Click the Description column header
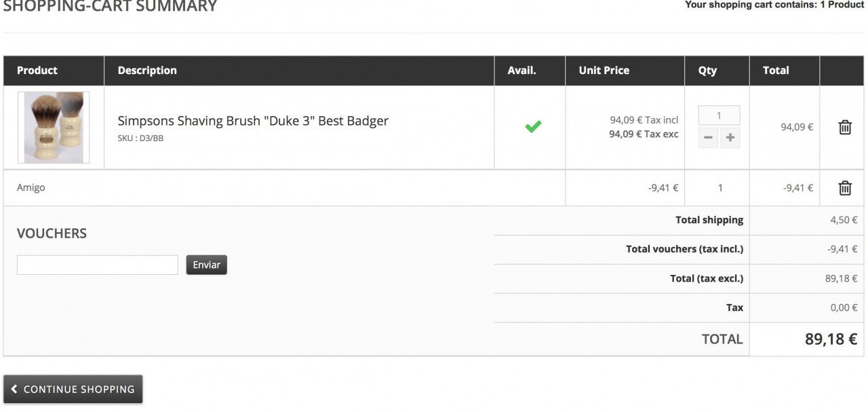 tap(147, 71)
